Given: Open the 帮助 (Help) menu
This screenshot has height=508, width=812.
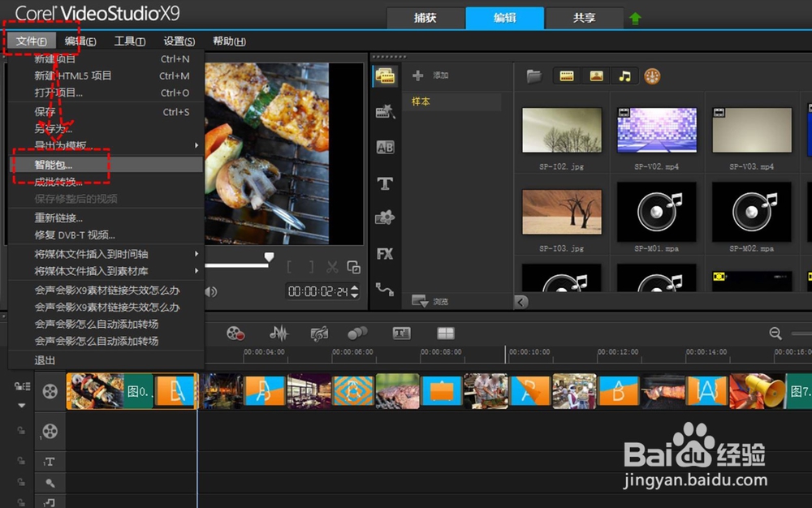Looking at the screenshot, I should coord(229,41).
